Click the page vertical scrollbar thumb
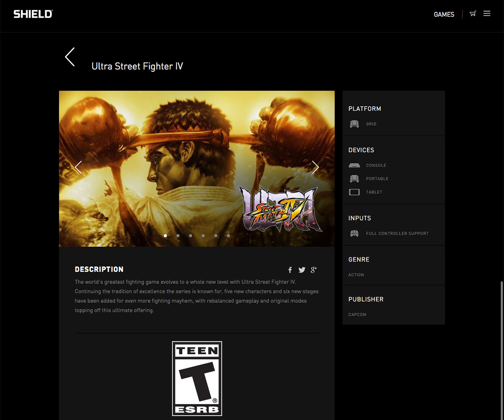Screen dimensions: 504x420 [502, 351]
